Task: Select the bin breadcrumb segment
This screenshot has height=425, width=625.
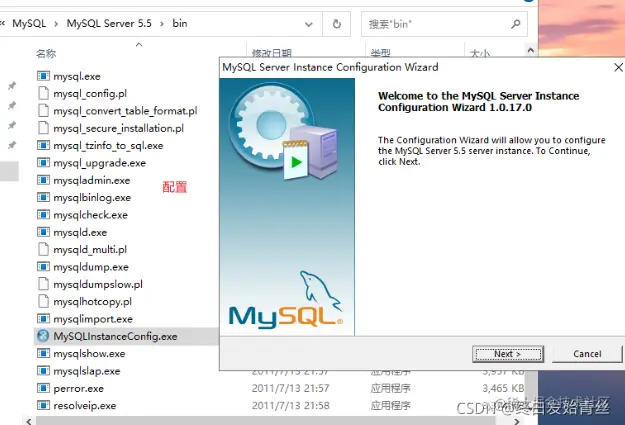Action: (180, 24)
